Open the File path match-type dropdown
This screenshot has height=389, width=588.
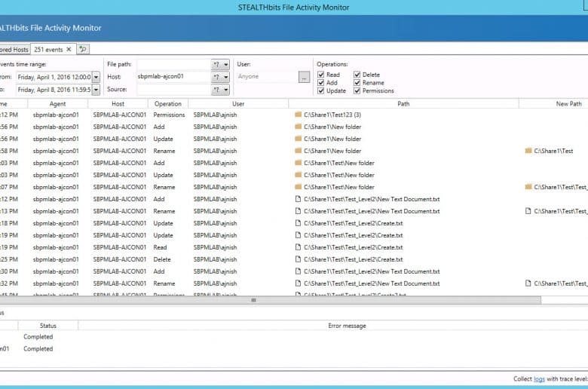tap(220, 65)
